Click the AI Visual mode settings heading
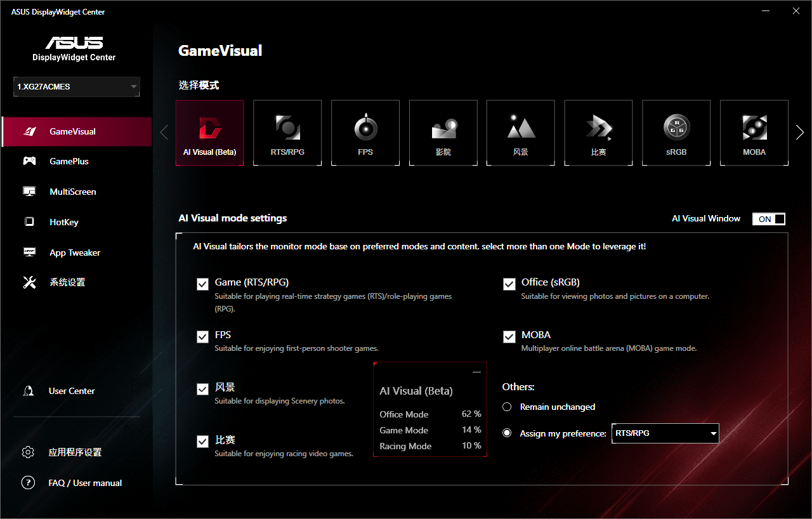Image resolution: width=812 pixels, height=519 pixels. tap(233, 218)
